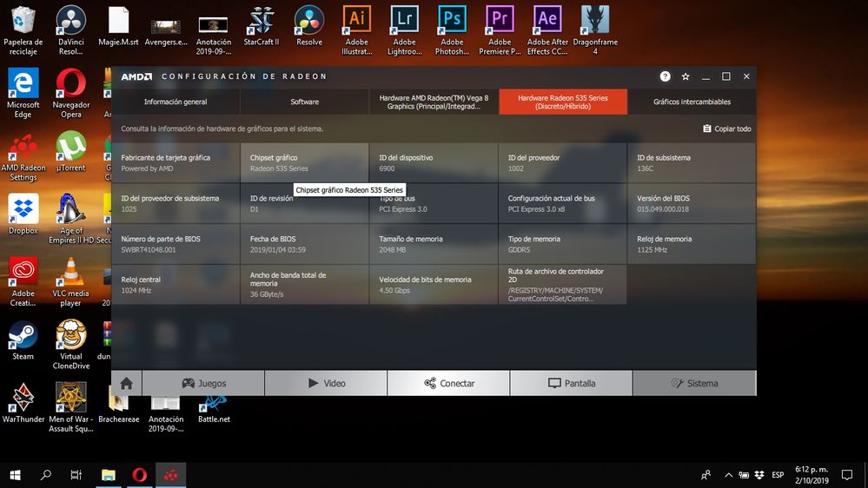The width and height of the screenshot is (868, 488).
Task: Select AMD Radeon Settings desktop shortcut
Action: click(23, 156)
